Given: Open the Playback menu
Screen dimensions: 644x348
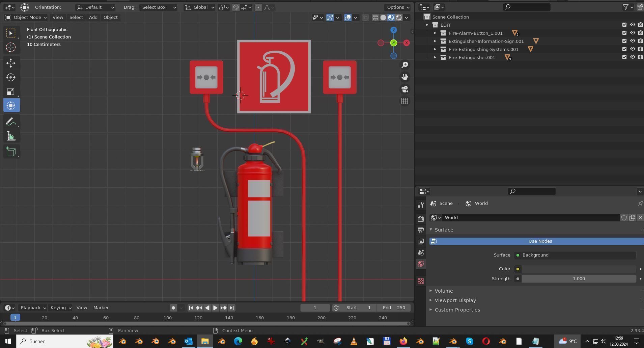Looking at the screenshot, I should click(x=33, y=308).
